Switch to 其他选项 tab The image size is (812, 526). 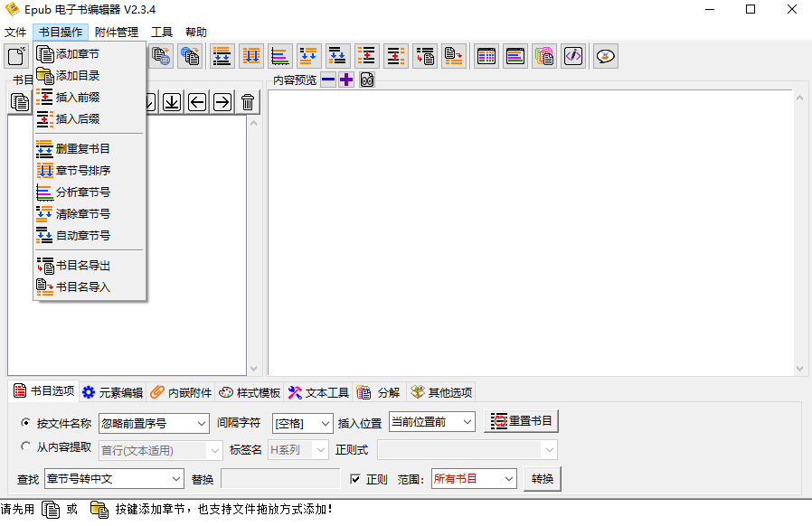point(441,392)
